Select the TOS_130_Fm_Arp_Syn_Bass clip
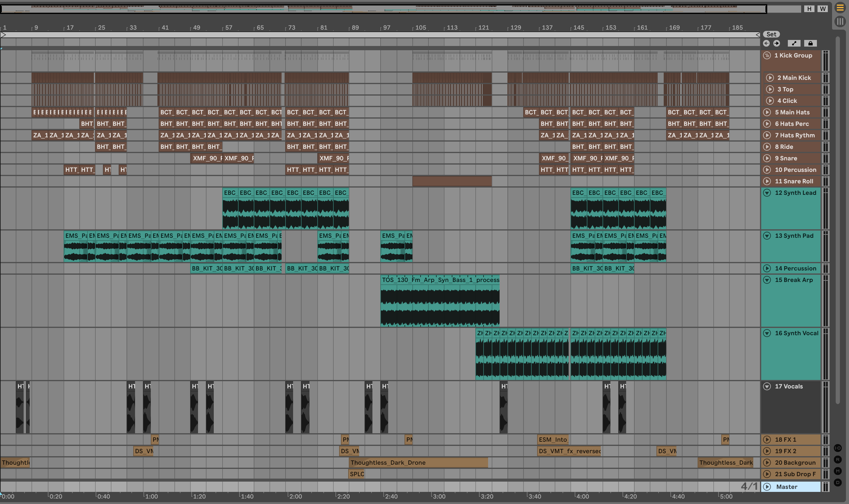 440,301
